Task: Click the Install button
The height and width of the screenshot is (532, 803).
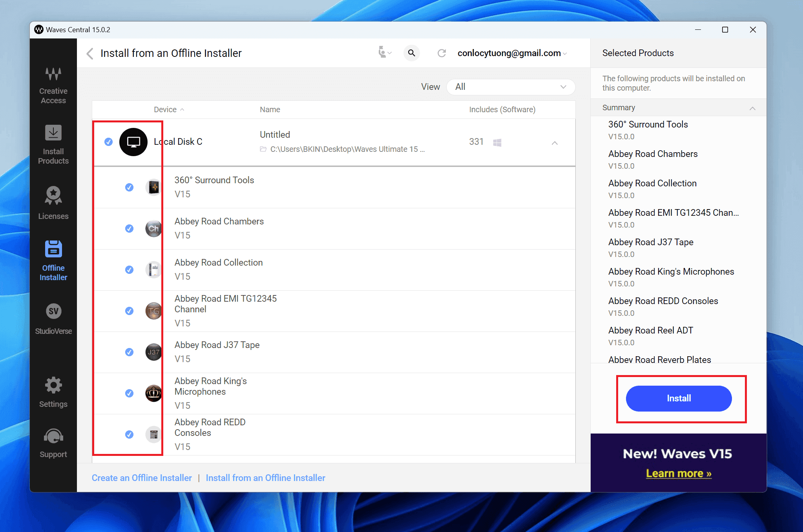Action: pyautogui.click(x=679, y=398)
